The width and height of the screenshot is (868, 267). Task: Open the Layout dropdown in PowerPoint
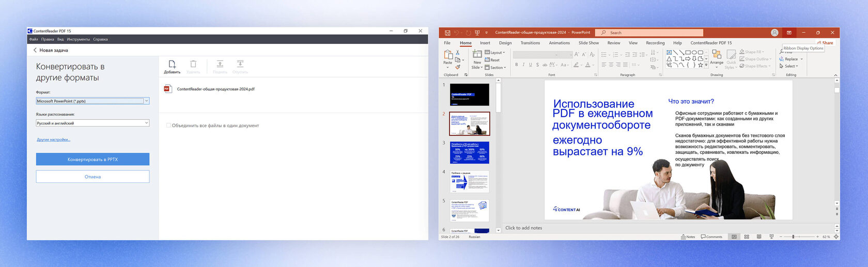coord(495,52)
